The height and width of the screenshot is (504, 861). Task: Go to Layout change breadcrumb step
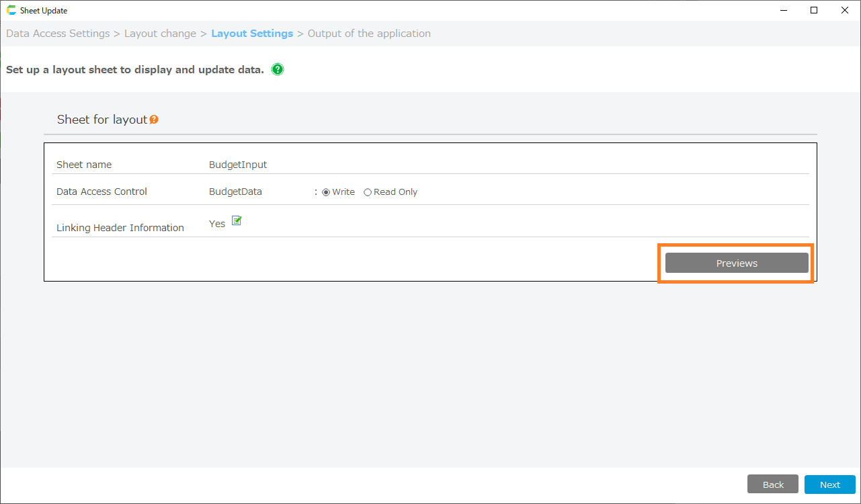pyautogui.click(x=160, y=34)
